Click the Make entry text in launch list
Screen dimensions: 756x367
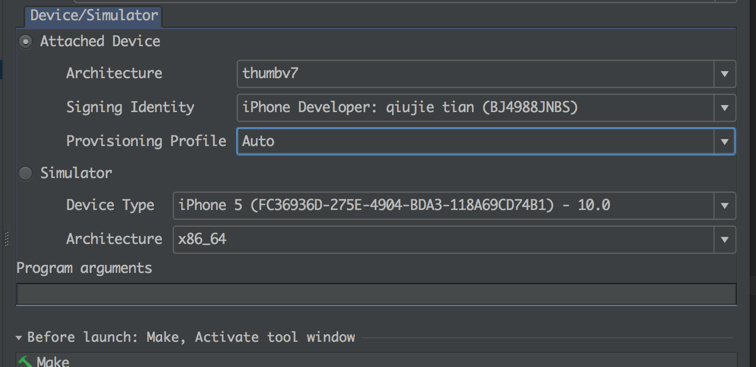coord(53,362)
